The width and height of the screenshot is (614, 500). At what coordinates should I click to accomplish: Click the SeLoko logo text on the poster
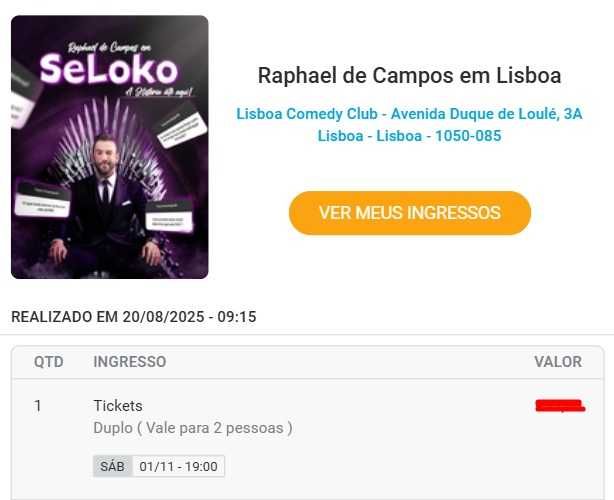pyautogui.click(x=108, y=70)
